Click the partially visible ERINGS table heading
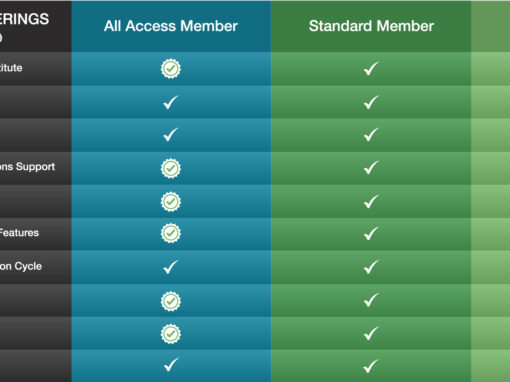The height and width of the screenshot is (382, 510). coord(24,19)
